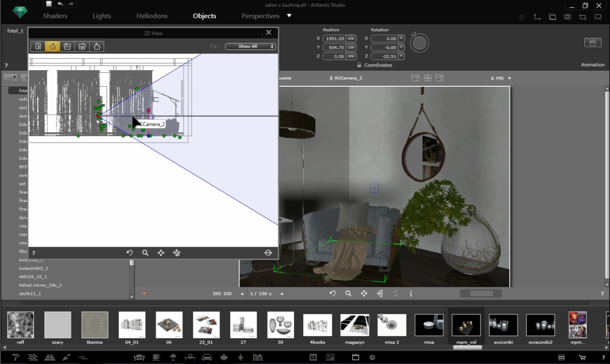This screenshot has width=610, height=364.
Task: Switch to the Shaders tab
Action: click(x=55, y=16)
